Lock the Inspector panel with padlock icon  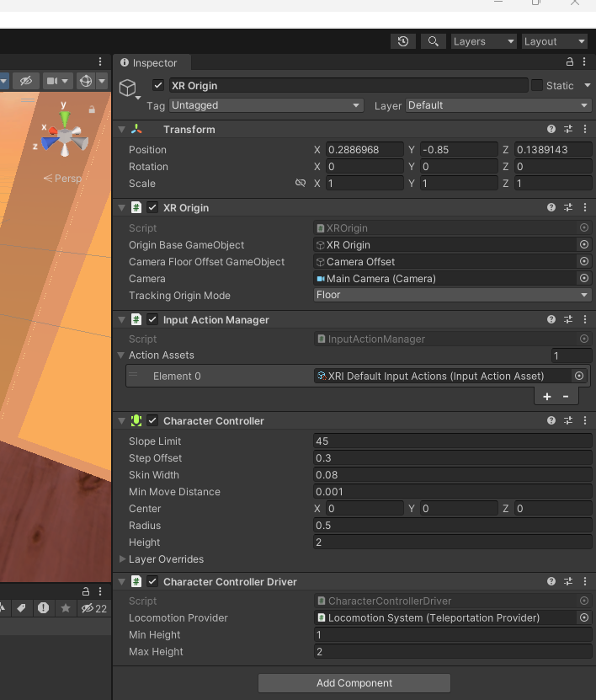570,62
